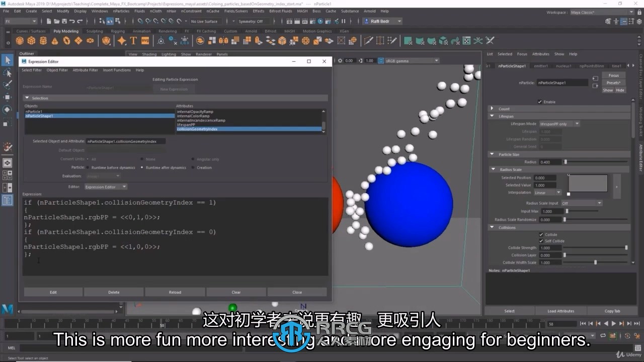Click the Delete button in Expression Editor
The width and height of the screenshot is (644, 362).
(114, 292)
